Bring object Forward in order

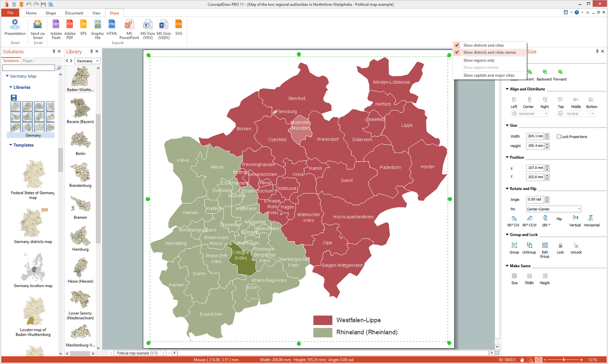coord(560,75)
